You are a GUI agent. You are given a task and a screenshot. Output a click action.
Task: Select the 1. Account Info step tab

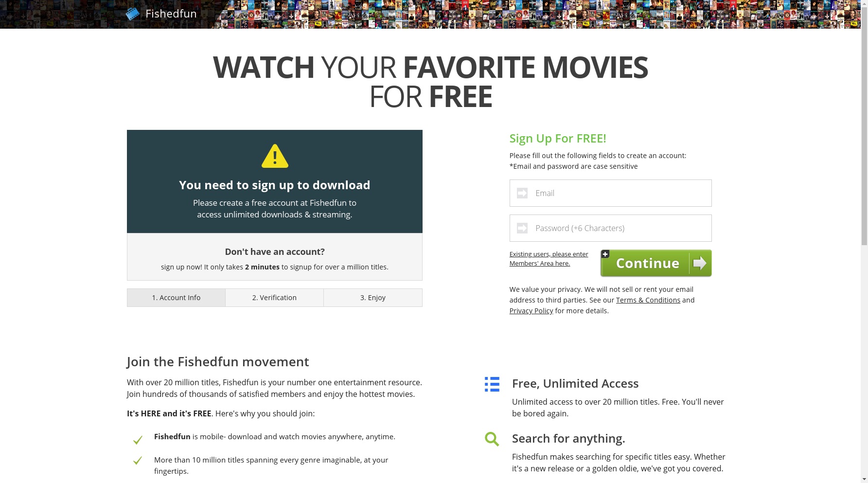(176, 298)
